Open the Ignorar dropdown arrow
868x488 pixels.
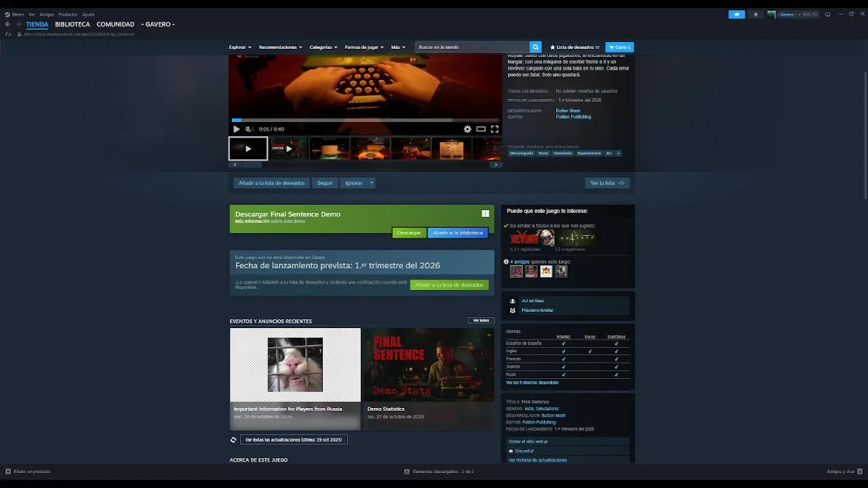[x=372, y=183]
